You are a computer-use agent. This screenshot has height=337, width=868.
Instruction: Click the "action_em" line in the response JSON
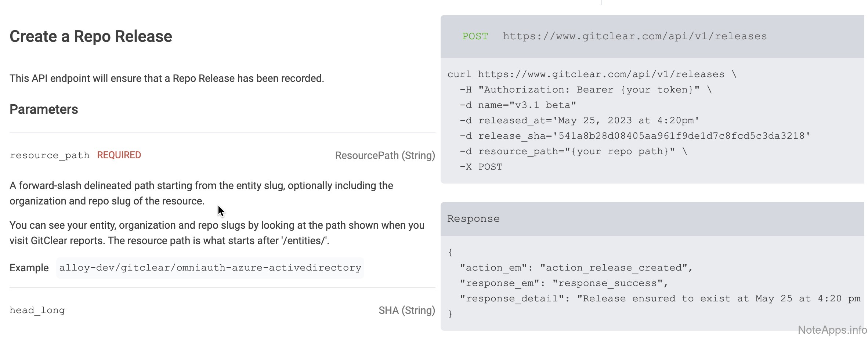[x=576, y=268]
